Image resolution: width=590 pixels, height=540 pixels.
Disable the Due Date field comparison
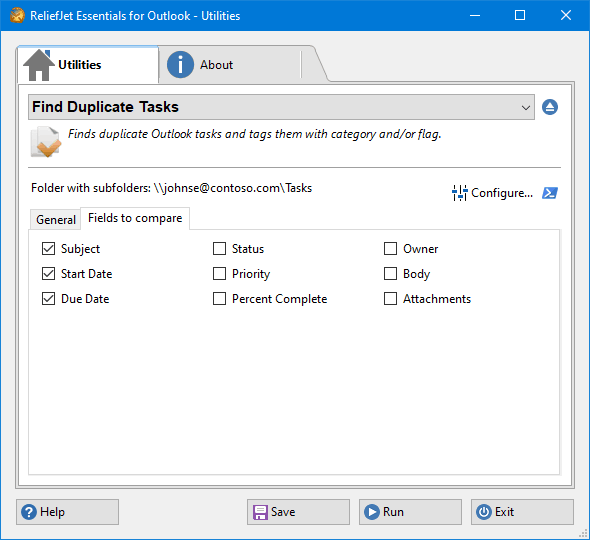49,299
